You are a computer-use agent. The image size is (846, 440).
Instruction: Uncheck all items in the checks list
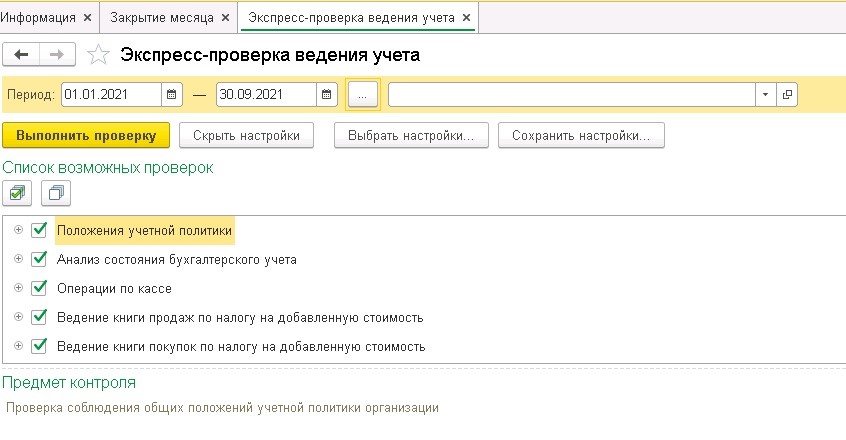tap(56, 193)
